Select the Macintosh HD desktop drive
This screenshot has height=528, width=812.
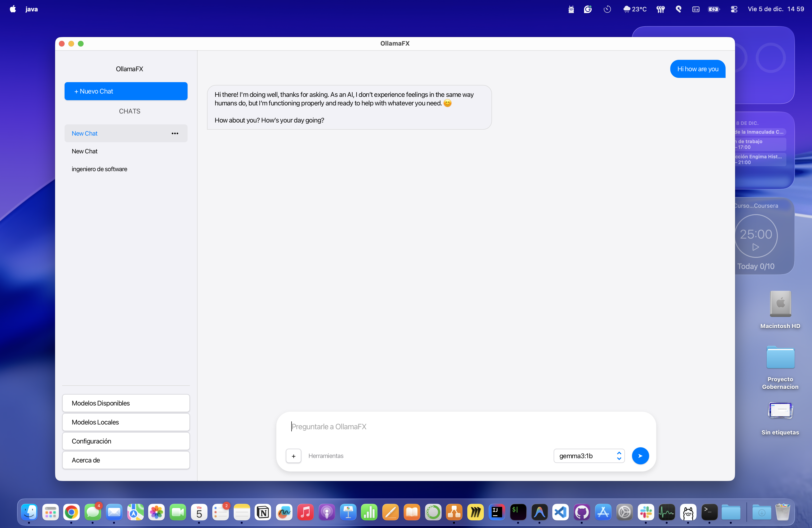click(x=780, y=309)
